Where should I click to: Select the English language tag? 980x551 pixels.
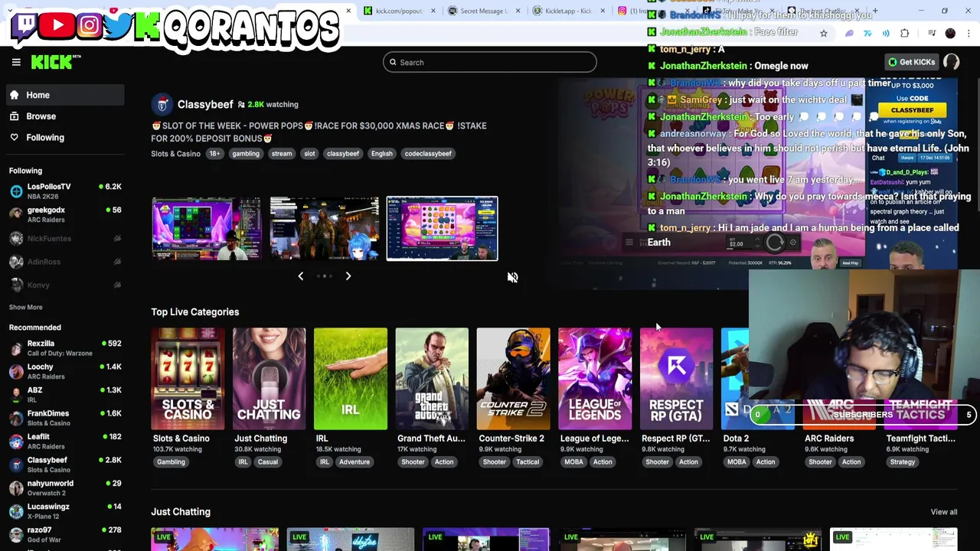(381, 154)
